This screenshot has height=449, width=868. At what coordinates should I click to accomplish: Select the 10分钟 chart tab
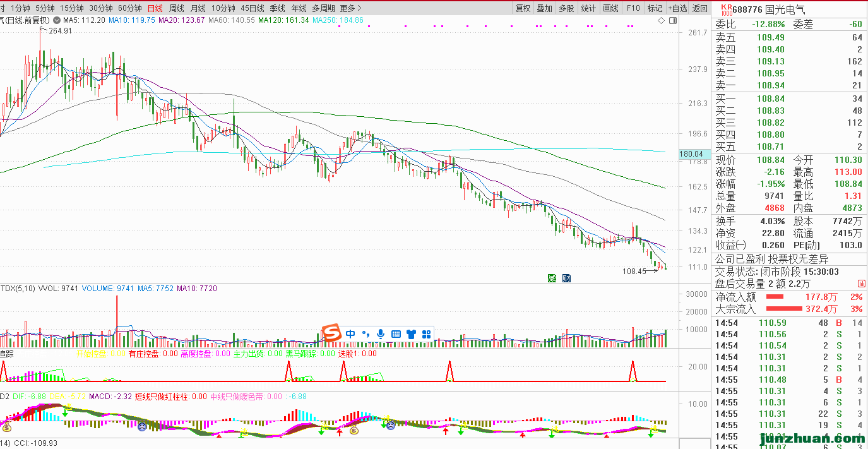[223, 8]
